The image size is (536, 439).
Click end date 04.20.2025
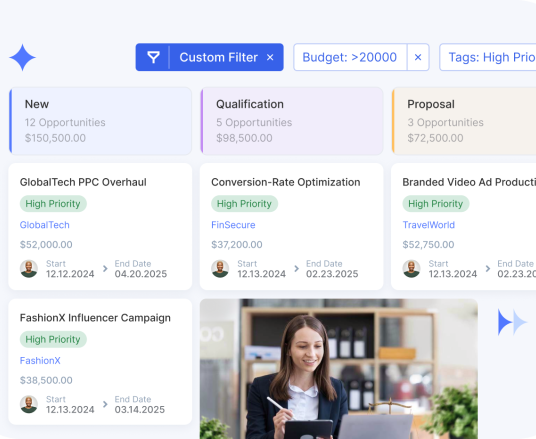[x=141, y=274]
